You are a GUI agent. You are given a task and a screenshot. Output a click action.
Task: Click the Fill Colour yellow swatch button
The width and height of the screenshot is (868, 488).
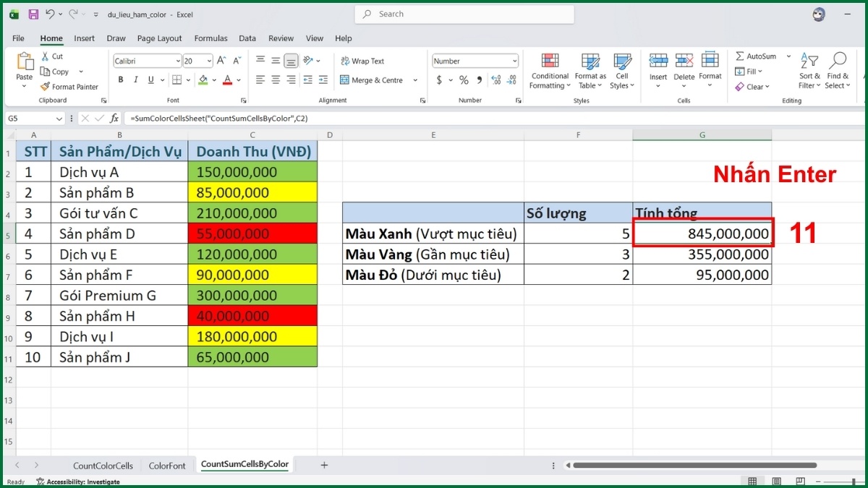click(x=203, y=80)
